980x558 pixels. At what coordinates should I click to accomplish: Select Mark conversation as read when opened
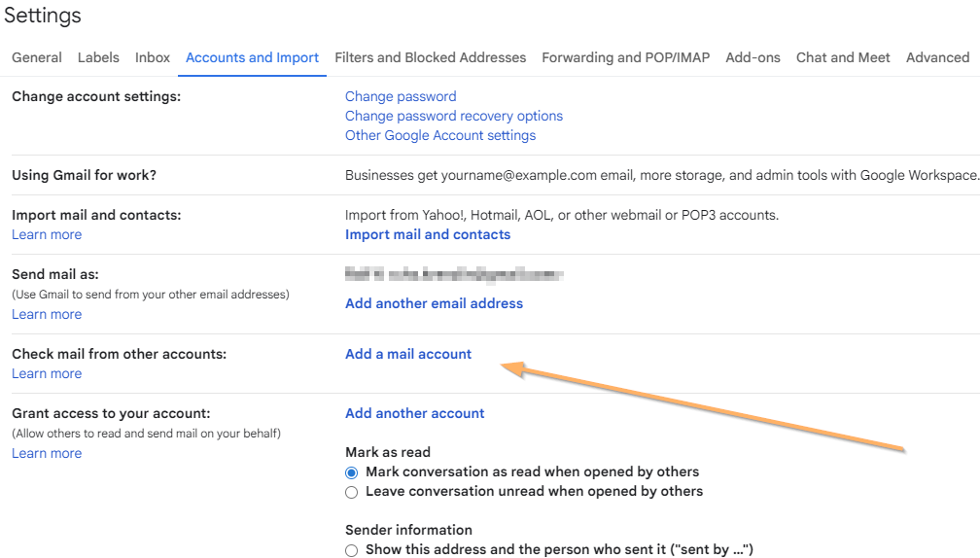click(352, 472)
